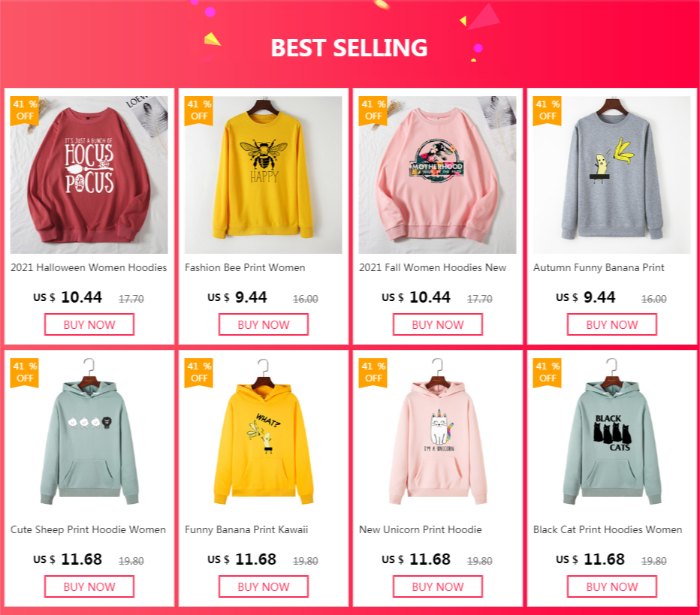The width and height of the screenshot is (700, 615).
Task: Open the pink Motherhood sweatshirt image
Action: [437, 174]
